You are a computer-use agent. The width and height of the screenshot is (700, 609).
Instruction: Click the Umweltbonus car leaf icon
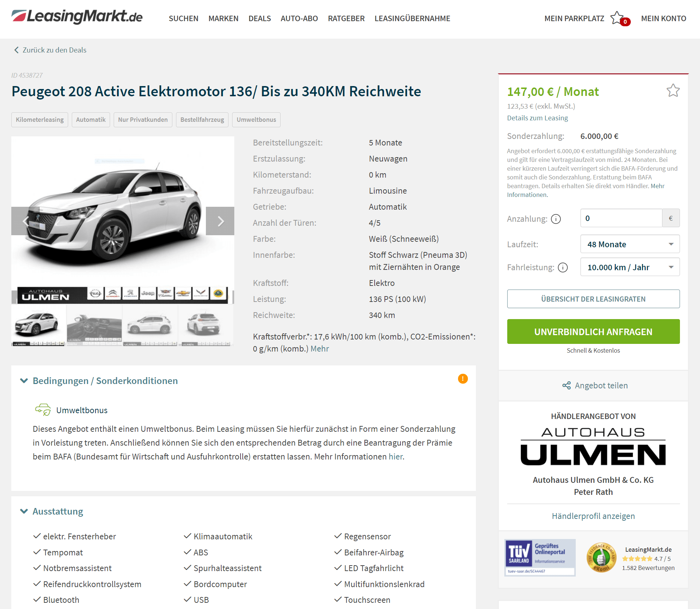point(43,410)
